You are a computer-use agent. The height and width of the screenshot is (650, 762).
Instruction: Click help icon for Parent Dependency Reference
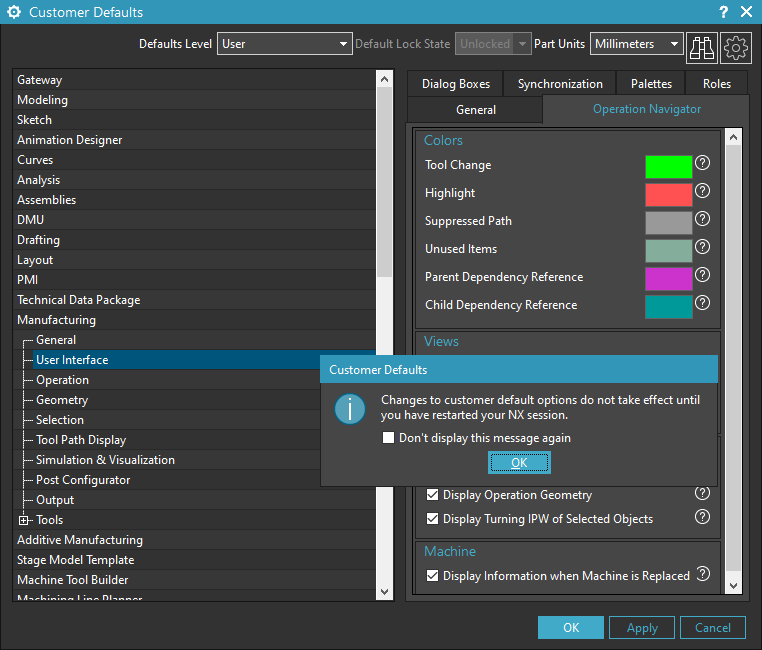(x=702, y=275)
